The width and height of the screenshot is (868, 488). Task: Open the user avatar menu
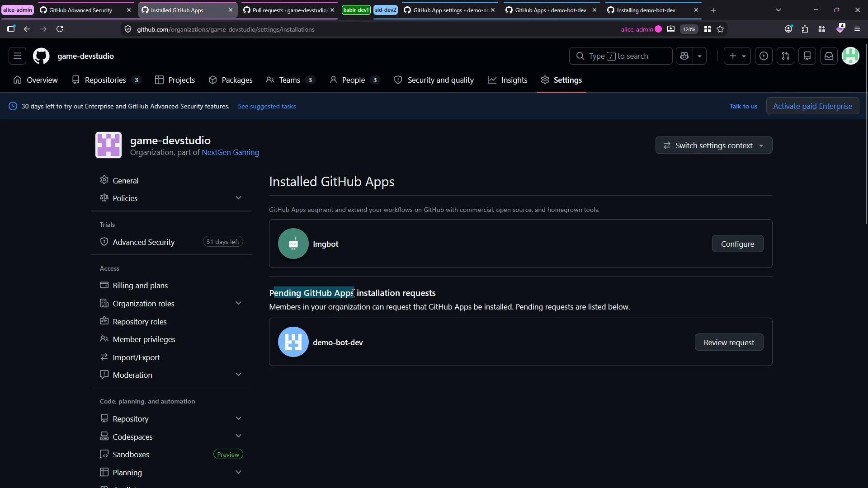point(851,56)
